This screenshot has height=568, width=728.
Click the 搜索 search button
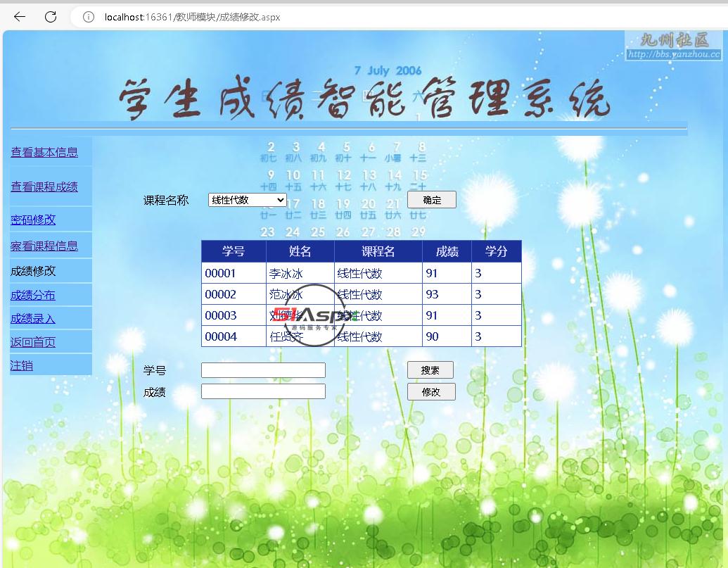pyautogui.click(x=430, y=370)
